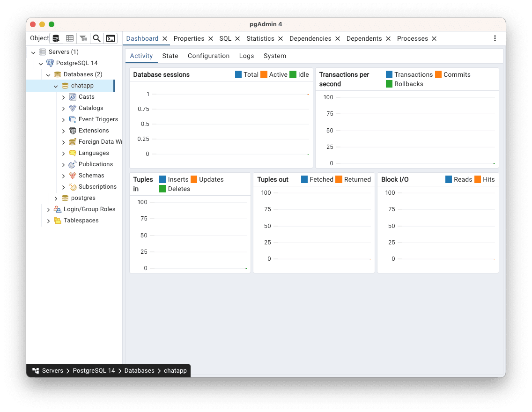
Task: Click the View Data grid icon
Action: click(70, 38)
